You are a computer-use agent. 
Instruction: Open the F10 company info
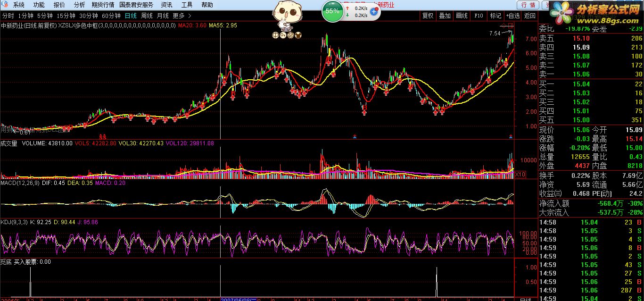[479, 16]
